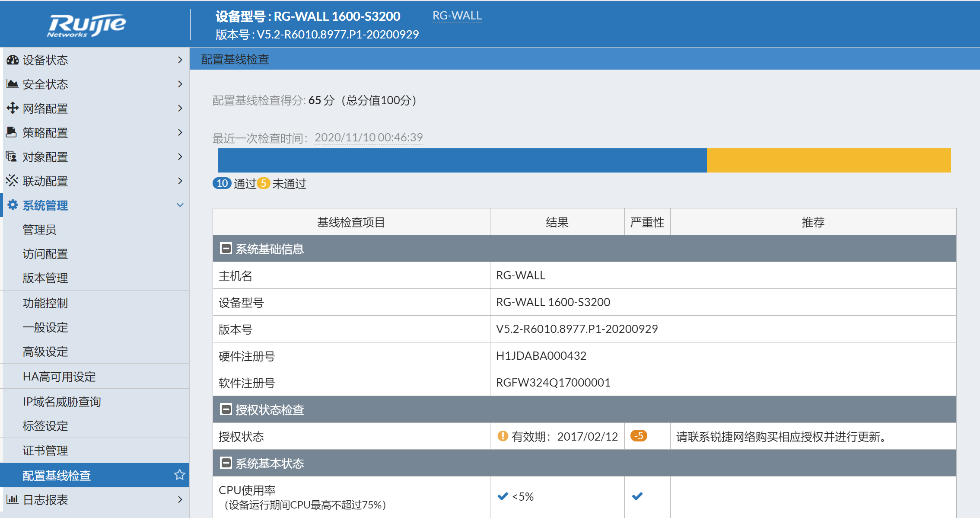Click the 系统管理 gear icon

pyautogui.click(x=13, y=205)
